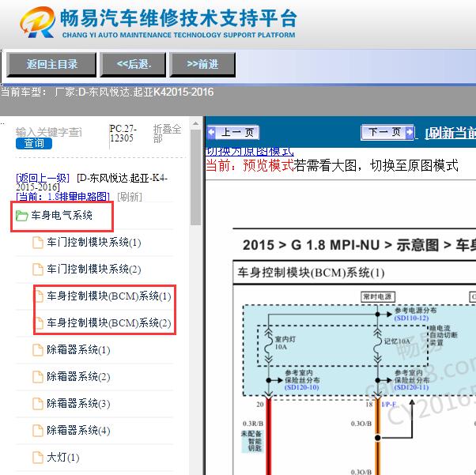Focus the keyword search input field

pos(49,132)
